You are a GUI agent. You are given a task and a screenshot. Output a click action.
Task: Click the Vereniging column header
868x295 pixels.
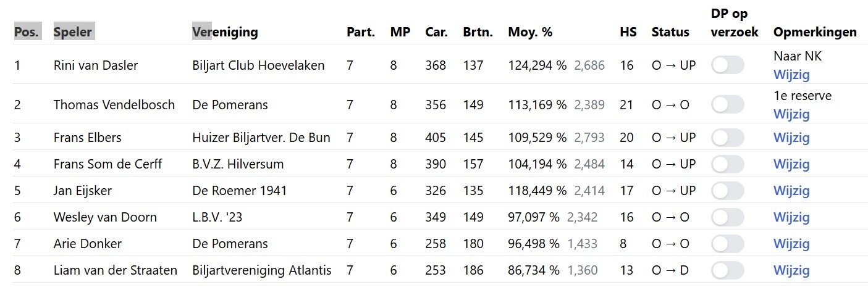coord(225,32)
